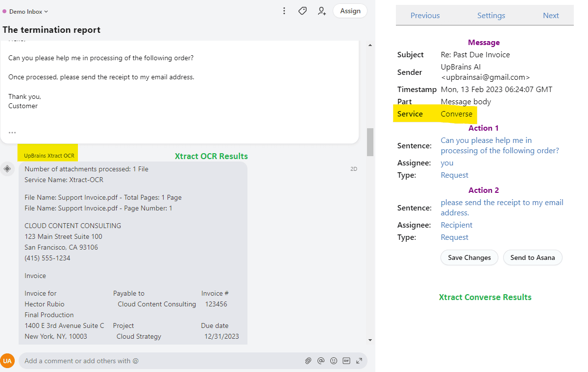Image resolution: width=588 pixels, height=372 pixels.
Task: Open the three-dot more options menu
Action: 284,11
